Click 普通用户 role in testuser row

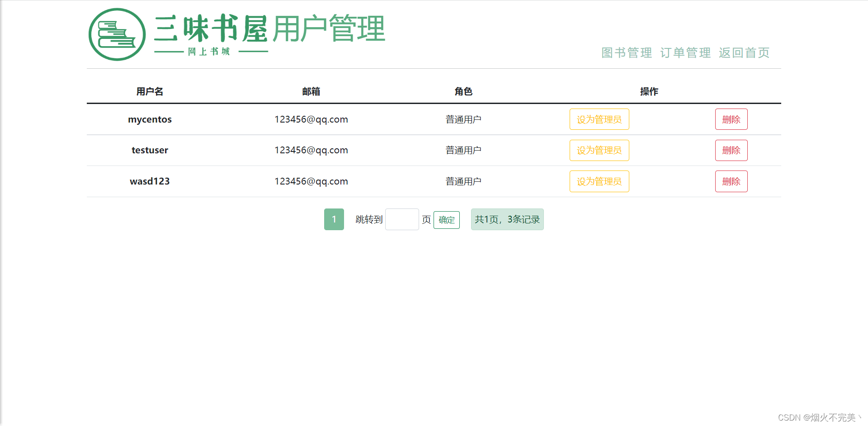(x=463, y=150)
